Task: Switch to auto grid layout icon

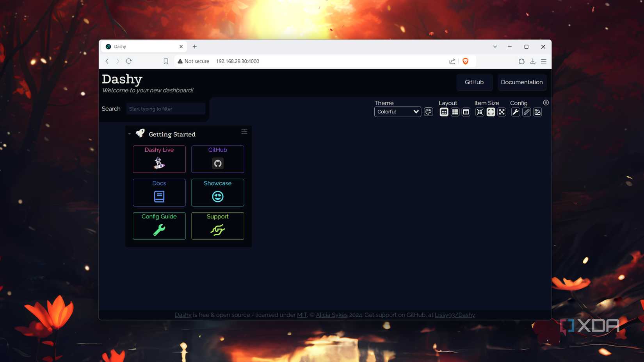Action: point(444,112)
